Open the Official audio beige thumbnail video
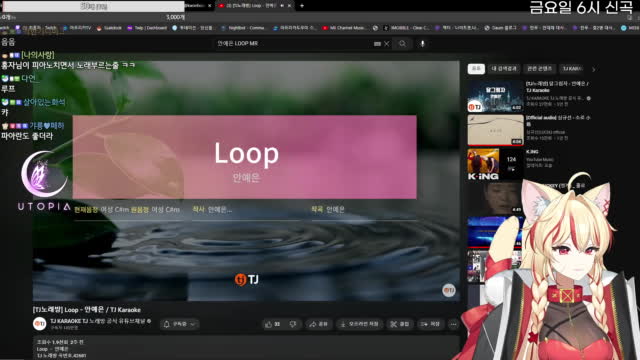 click(x=496, y=130)
